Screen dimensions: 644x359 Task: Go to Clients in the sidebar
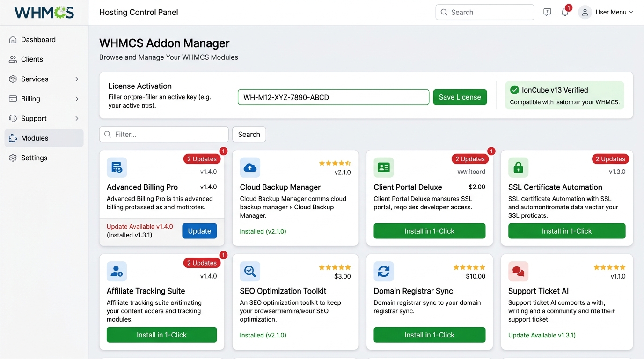(44, 59)
